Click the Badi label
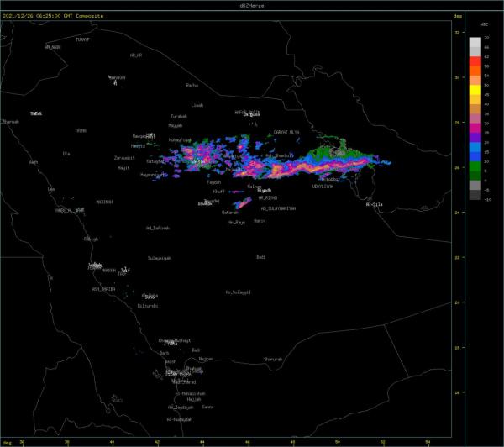This screenshot has height=447, width=504. click(260, 257)
